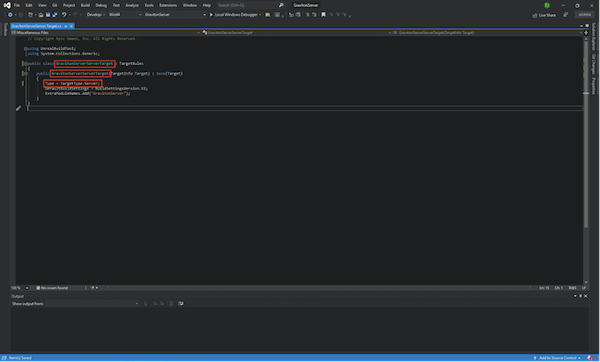The image size is (600, 362).
Task: Open the Analyze menu
Action: tap(132, 5)
